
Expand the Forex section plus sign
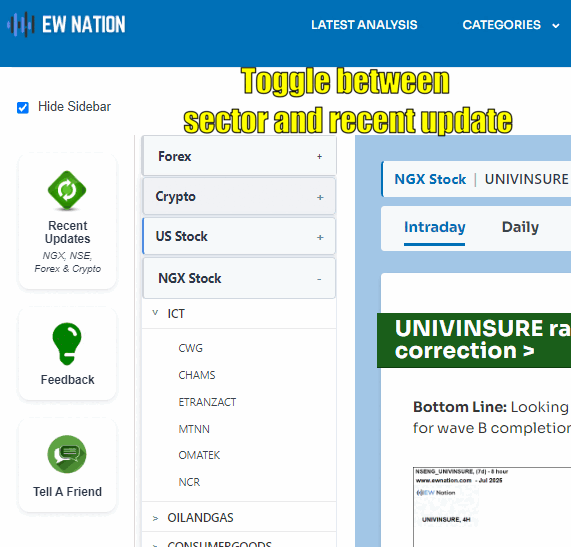tap(319, 157)
